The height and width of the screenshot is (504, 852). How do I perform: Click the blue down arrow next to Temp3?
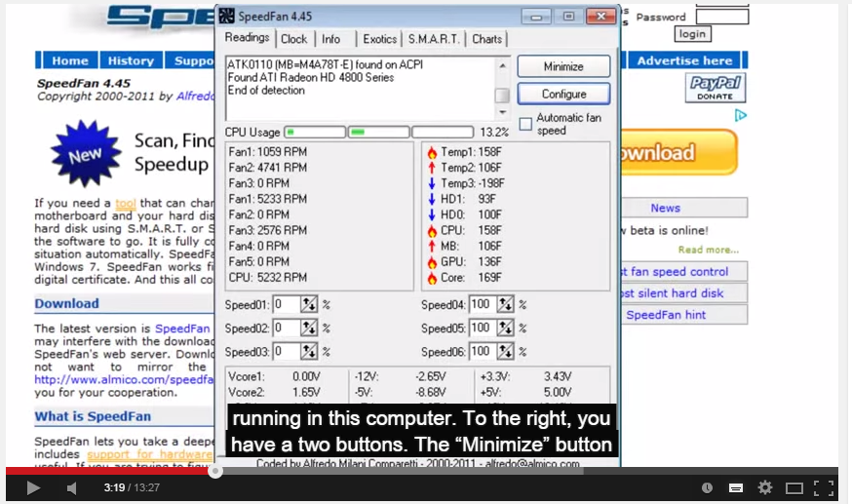pyautogui.click(x=432, y=183)
